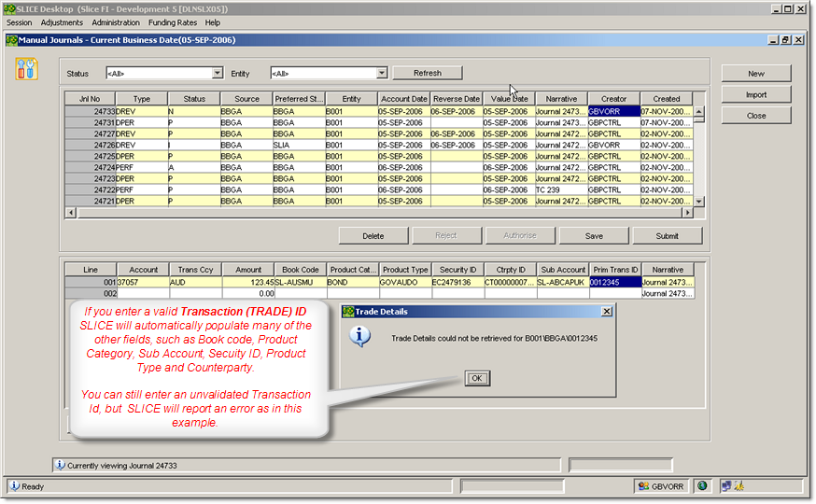Click the network computers status bar icon
This screenshot has width=816, height=504.
(x=725, y=486)
